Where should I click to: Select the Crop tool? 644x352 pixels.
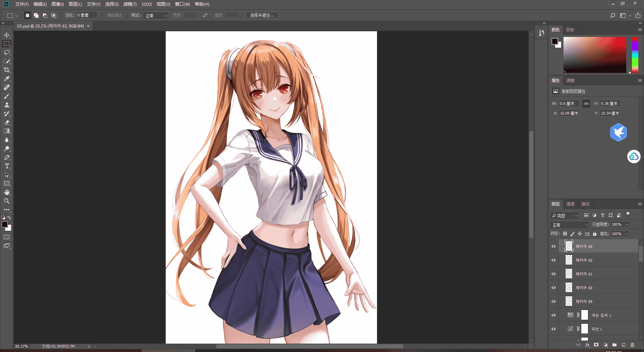pos(7,70)
